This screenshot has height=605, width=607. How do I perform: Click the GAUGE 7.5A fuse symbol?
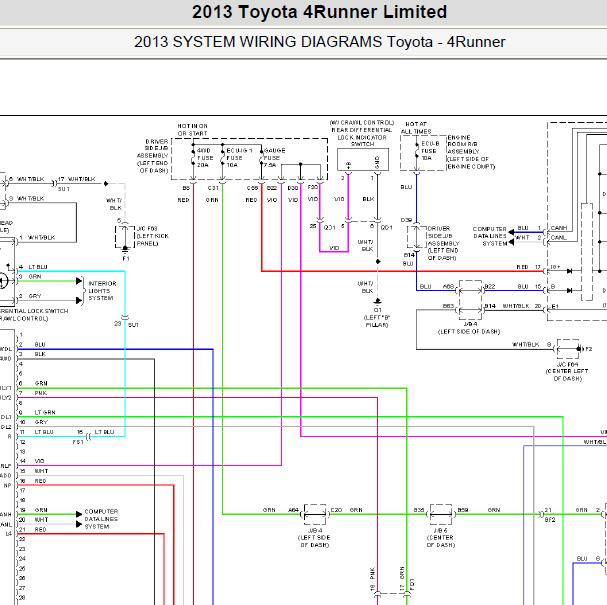262,159
